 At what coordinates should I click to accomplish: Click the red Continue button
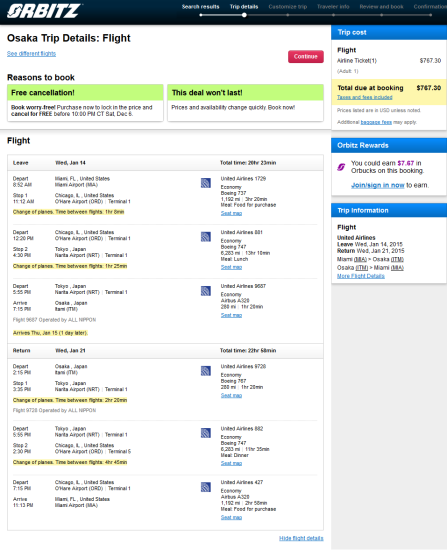point(306,56)
